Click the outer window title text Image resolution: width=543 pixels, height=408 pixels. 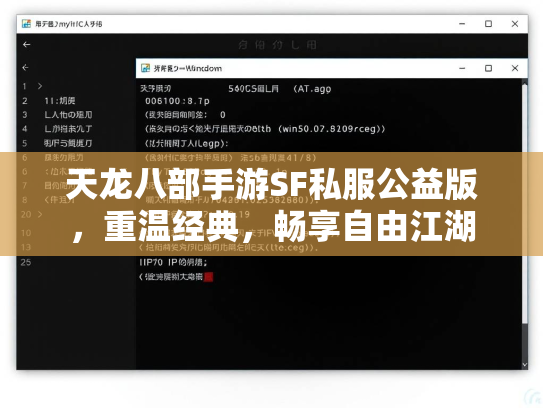click(69, 24)
